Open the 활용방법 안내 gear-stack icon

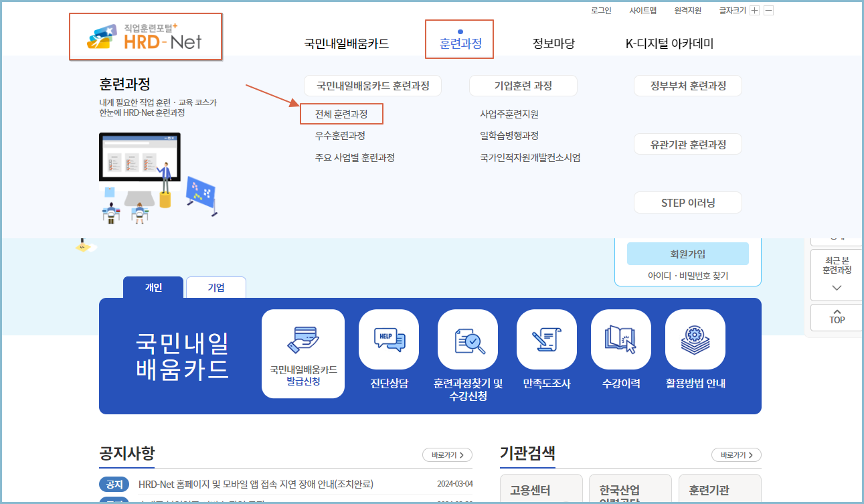click(695, 339)
